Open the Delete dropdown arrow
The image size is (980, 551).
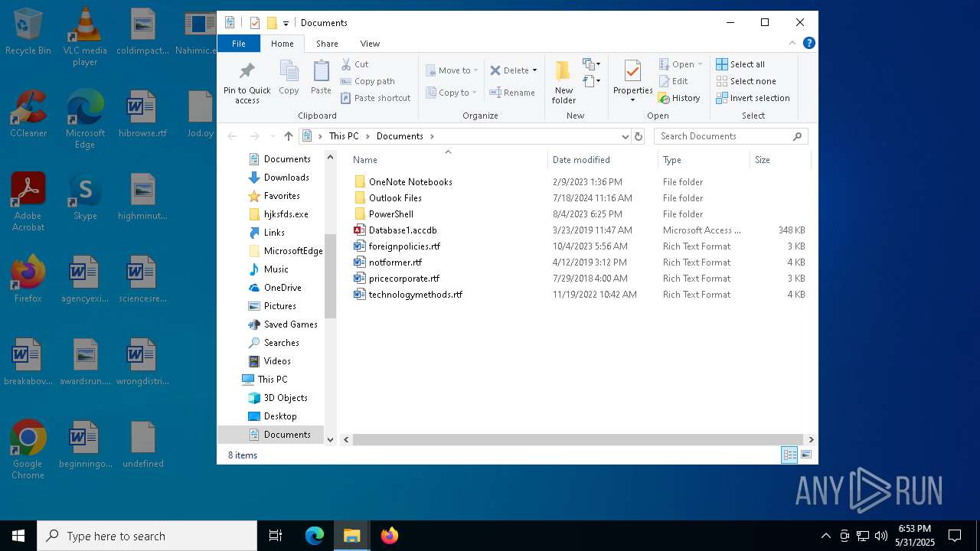click(534, 70)
